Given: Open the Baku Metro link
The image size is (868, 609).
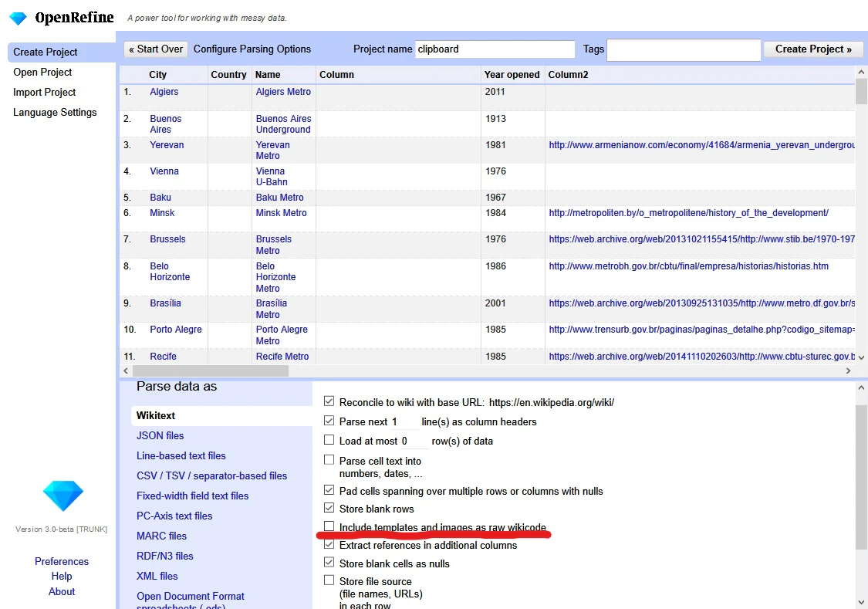Looking at the screenshot, I should tap(279, 197).
